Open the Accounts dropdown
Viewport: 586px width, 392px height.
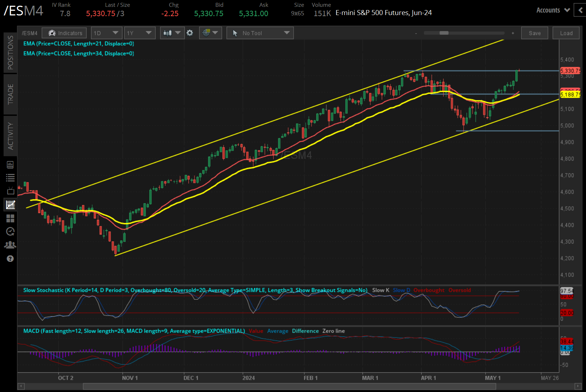[552, 10]
